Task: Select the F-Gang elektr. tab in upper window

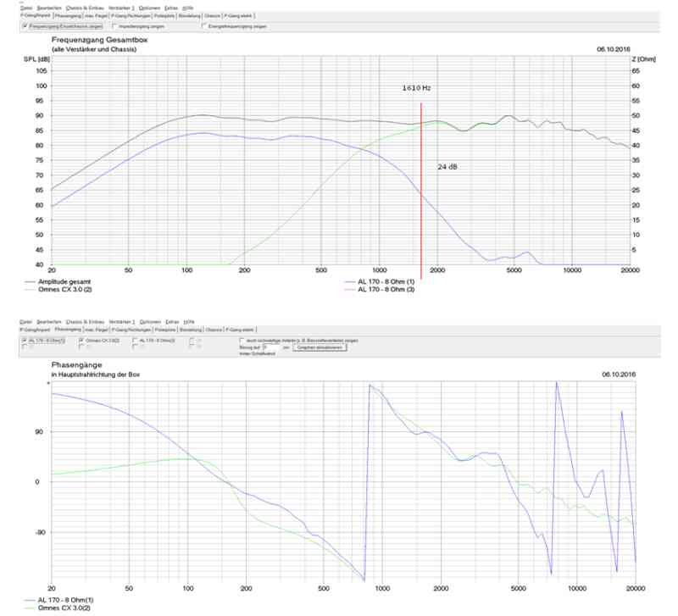Action: tap(239, 16)
